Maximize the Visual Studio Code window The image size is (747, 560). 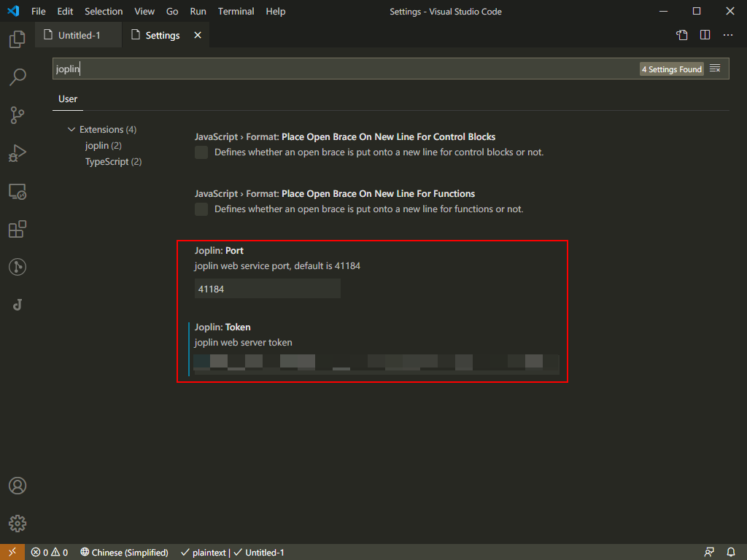click(697, 11)
